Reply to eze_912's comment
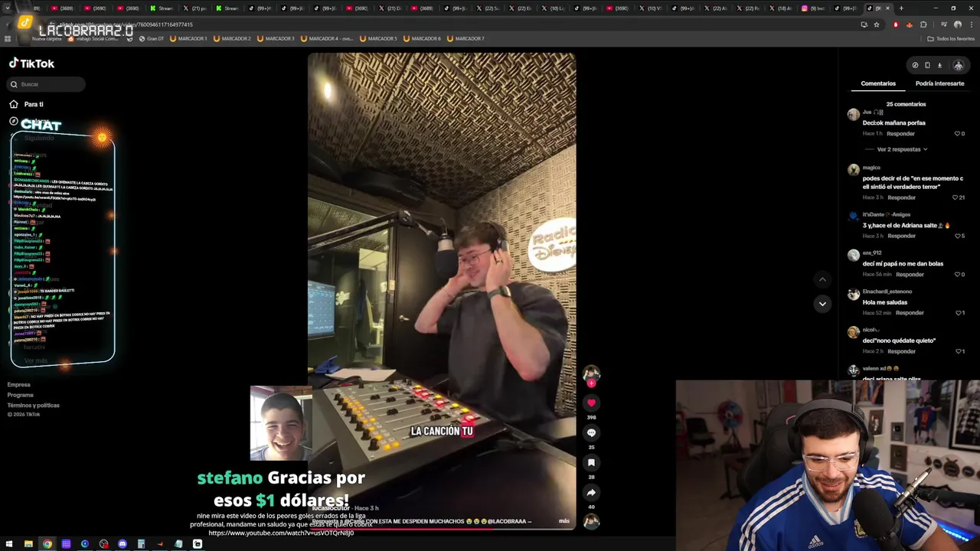The image size is (980, 551). [910, 275]
